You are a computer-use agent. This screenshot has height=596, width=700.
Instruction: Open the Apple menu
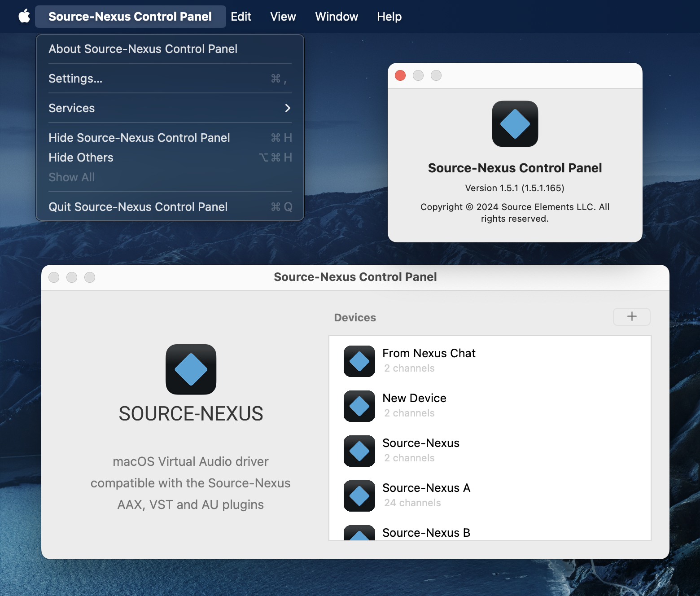coord(24,17)
